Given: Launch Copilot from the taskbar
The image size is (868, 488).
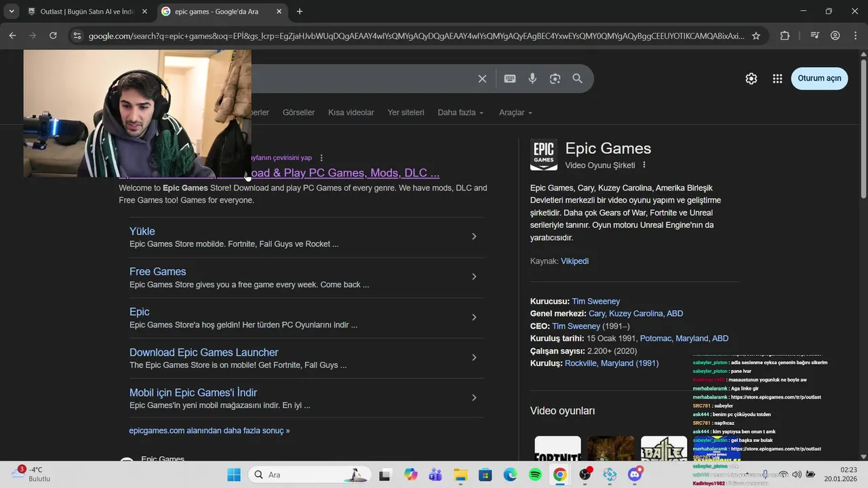Looking at the screenshot, I should pyautogui.click(x=410, y=474).
